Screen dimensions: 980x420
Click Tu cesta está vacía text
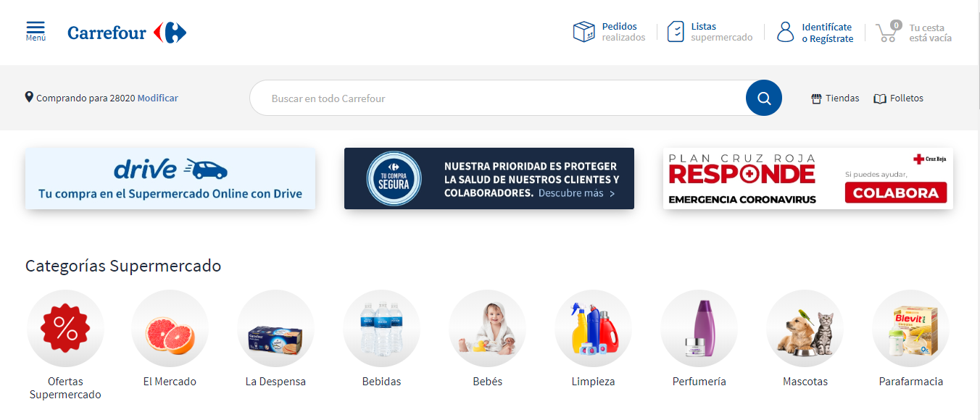point(931,33)
